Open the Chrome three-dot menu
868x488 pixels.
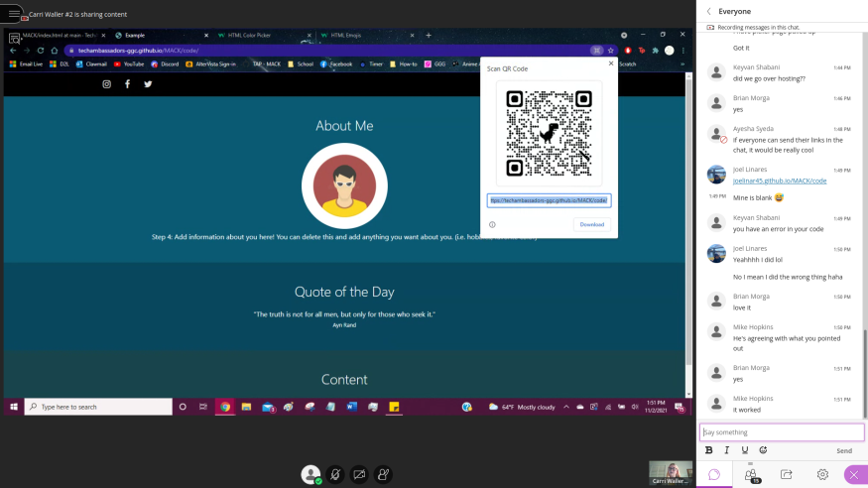683,51
